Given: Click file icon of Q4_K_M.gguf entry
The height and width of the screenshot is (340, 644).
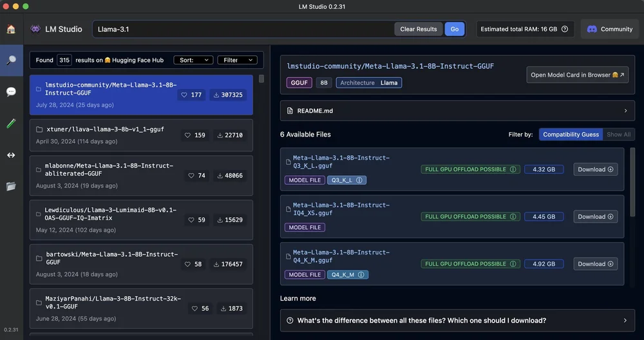Looking at the screenshot, I should [289, 256].
